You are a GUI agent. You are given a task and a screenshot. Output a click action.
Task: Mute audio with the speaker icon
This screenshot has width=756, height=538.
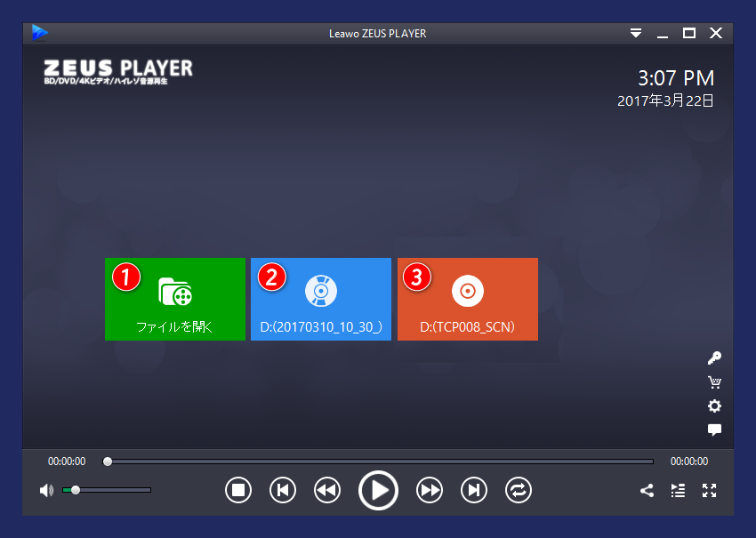point(46,490)
